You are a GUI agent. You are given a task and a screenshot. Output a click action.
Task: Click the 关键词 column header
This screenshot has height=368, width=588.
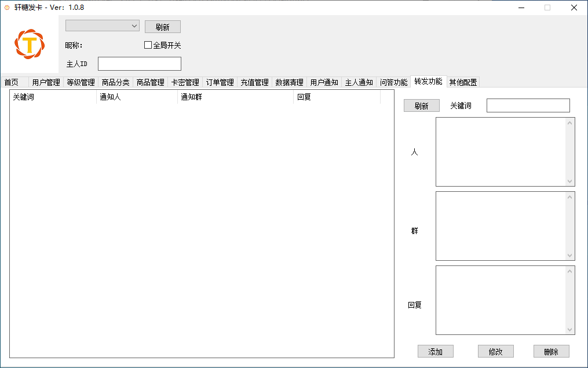tap(53, 97)
